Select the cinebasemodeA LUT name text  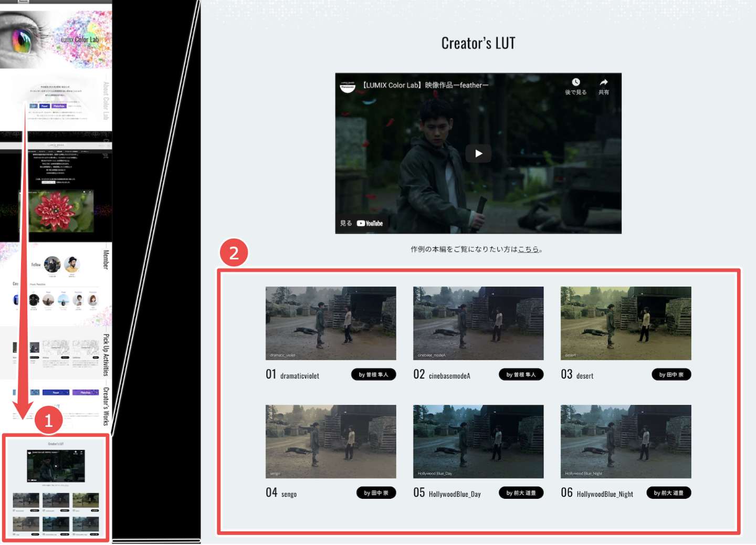449,376
